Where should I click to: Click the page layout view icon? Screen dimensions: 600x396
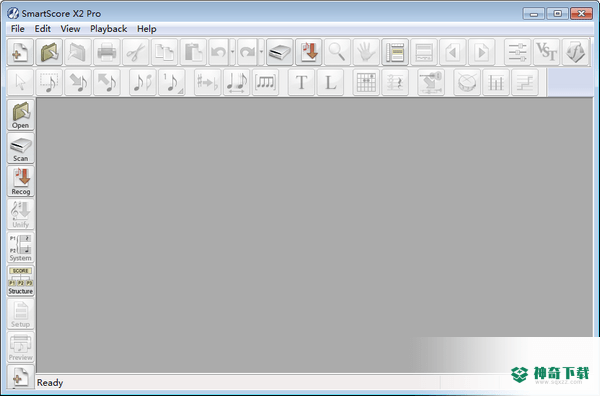click(x=395, y=52)
